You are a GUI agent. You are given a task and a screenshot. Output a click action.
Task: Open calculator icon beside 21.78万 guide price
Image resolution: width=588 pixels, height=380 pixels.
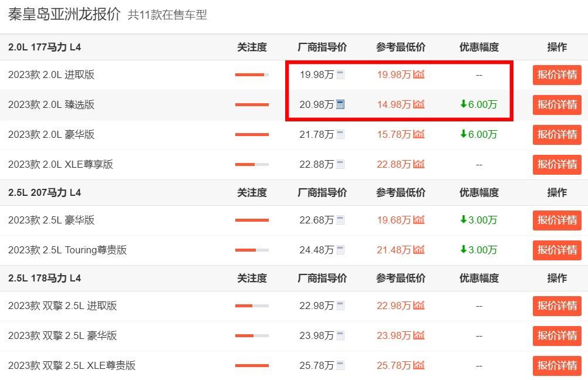[x=340, y=134]
